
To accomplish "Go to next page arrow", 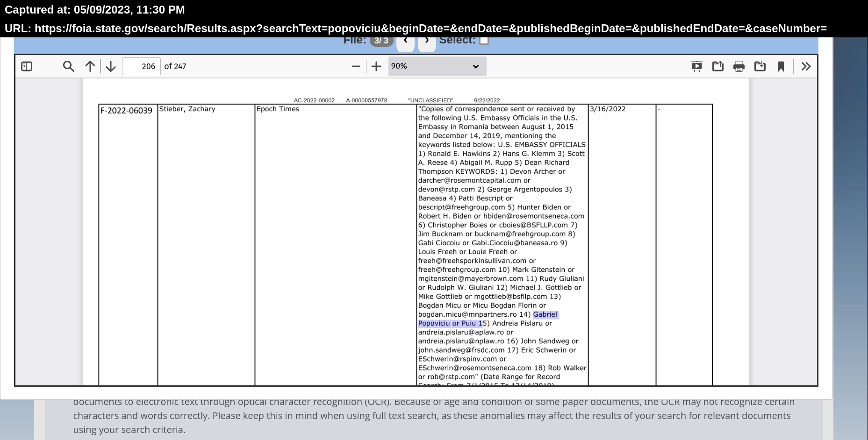I will tap(111, 66).
